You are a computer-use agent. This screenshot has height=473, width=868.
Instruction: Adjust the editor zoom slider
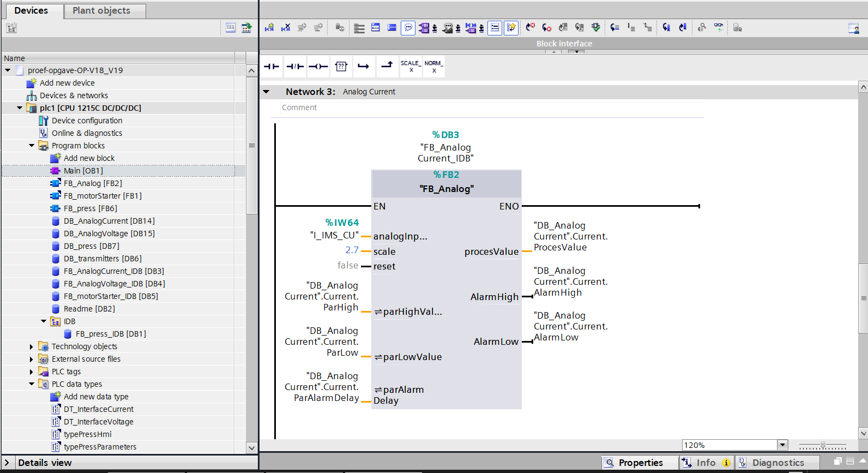[x=823, y=445]
